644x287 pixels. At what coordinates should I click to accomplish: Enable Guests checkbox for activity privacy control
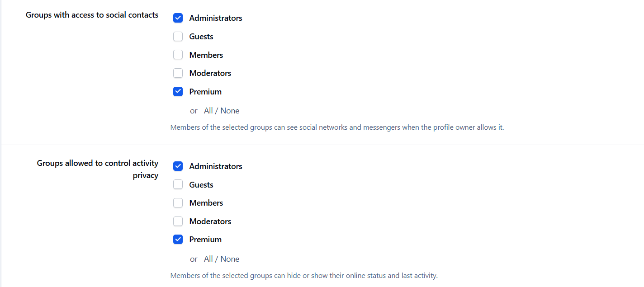[178, 184]
